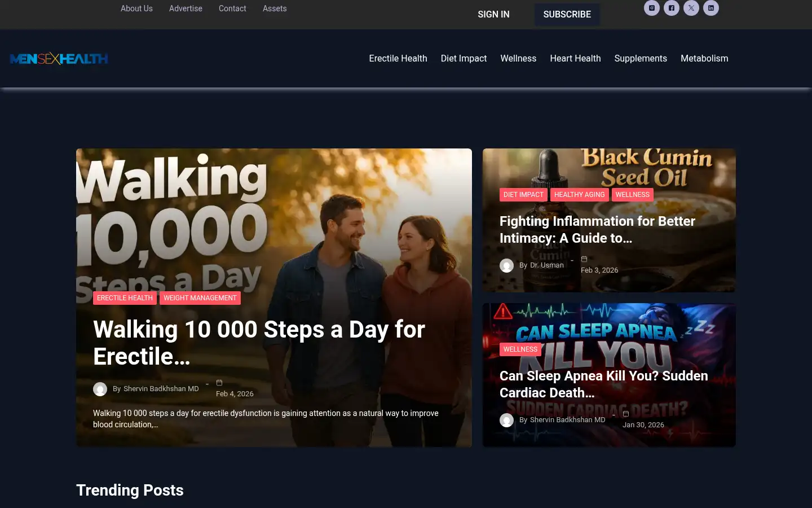Open the Erectile Health menu item

(398, 59)
